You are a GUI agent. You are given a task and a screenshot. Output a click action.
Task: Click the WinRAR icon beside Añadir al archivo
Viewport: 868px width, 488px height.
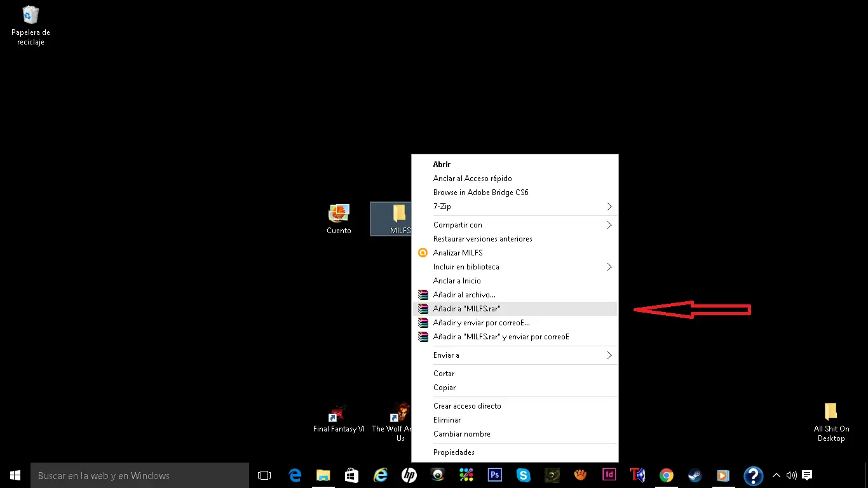(x=423, y=294)
